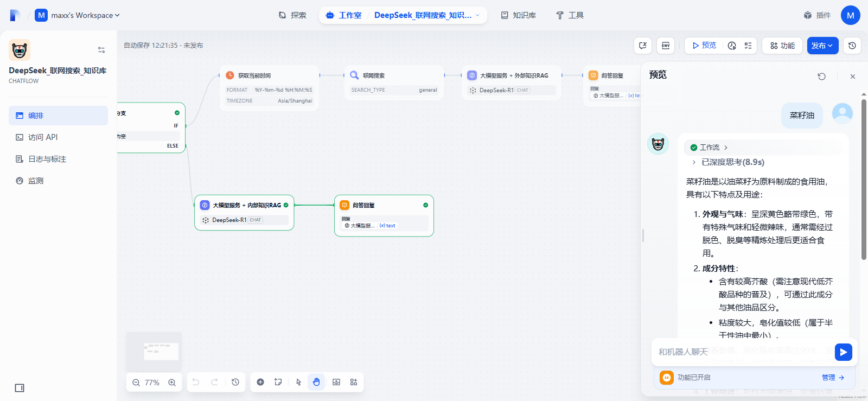Click the preview panel vertical scrollbar
This screenshot has height=401, width=868.
pos(864,179)
